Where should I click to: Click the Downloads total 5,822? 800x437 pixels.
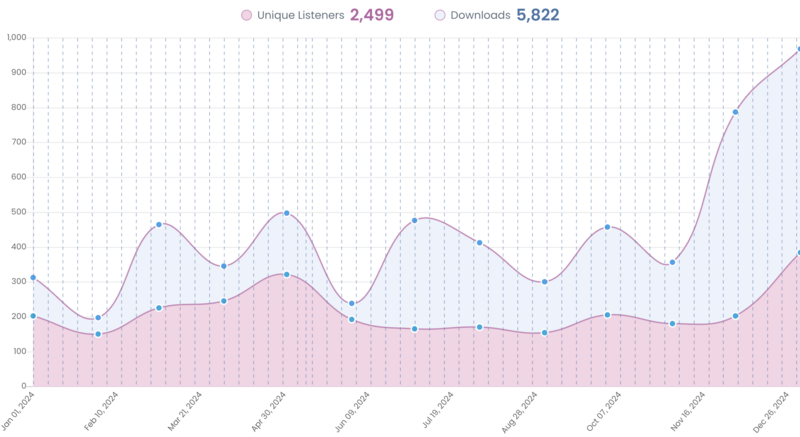click(x=537, y=15)
